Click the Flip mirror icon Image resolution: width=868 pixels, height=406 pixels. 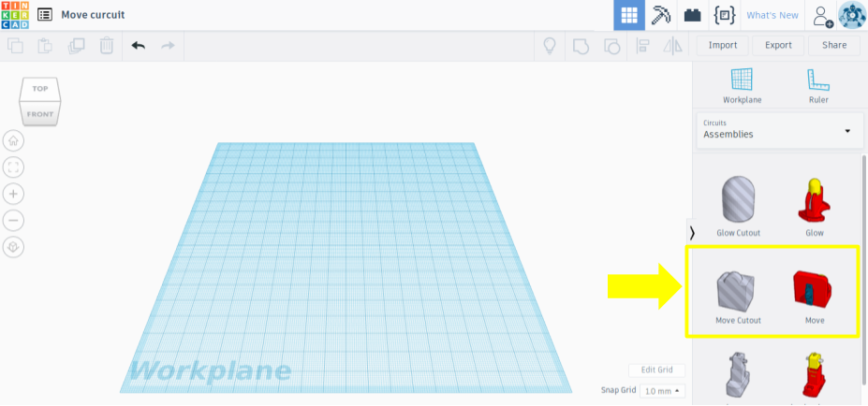tap(673, 45)
